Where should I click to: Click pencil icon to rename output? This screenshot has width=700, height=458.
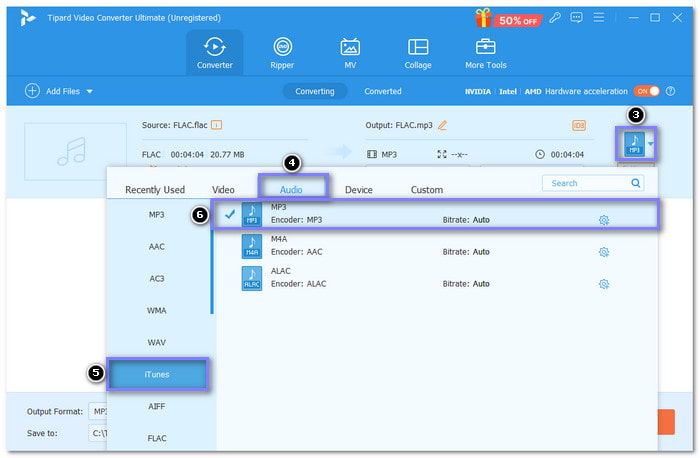click(442, 125)
